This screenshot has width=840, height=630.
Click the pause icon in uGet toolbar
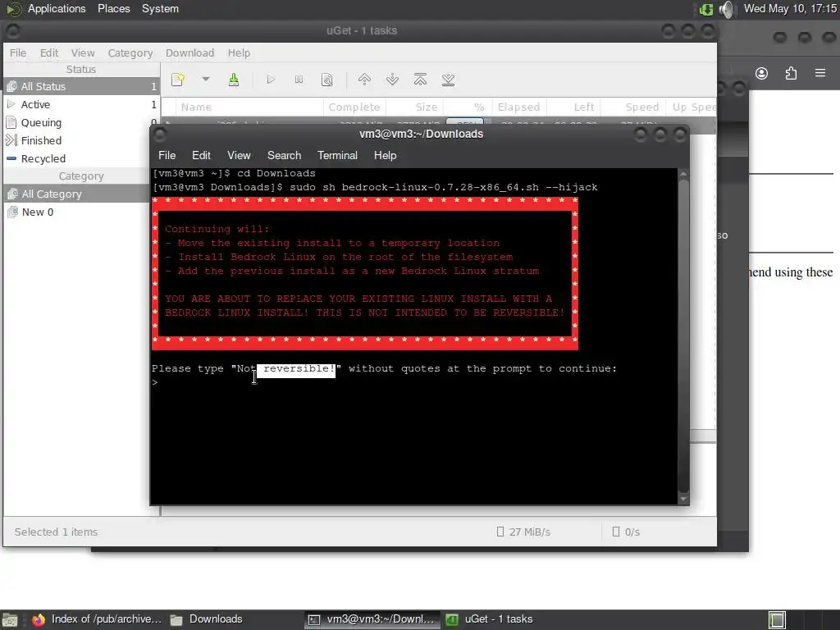tap(299, 80)
